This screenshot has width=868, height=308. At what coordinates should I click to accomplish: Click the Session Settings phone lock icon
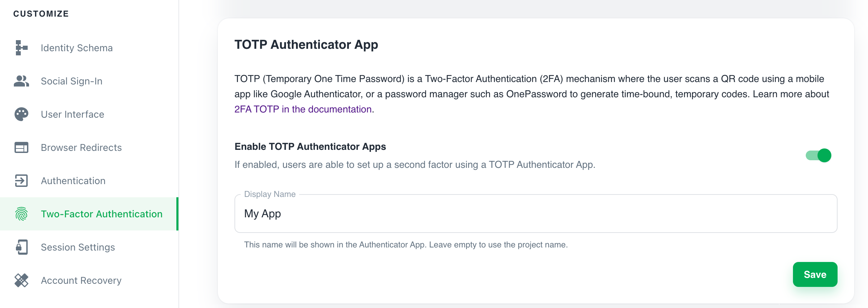coord(21,247)
